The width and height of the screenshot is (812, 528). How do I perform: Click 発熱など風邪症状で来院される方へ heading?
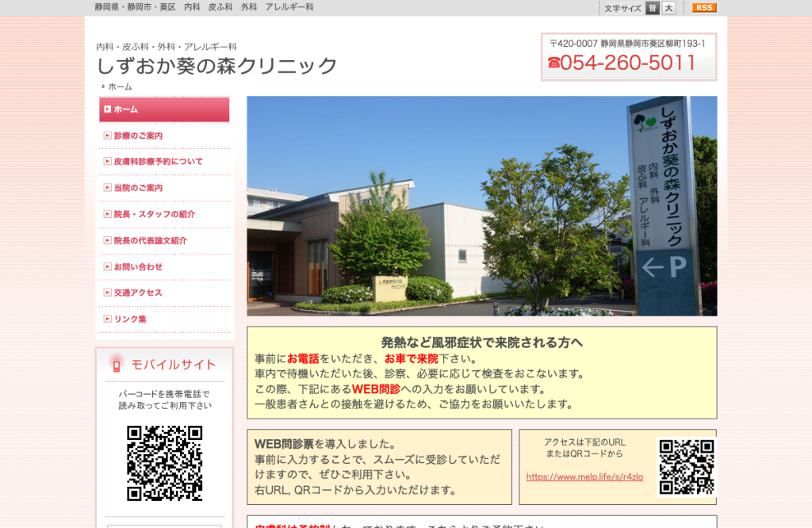(x=482, y=342)
